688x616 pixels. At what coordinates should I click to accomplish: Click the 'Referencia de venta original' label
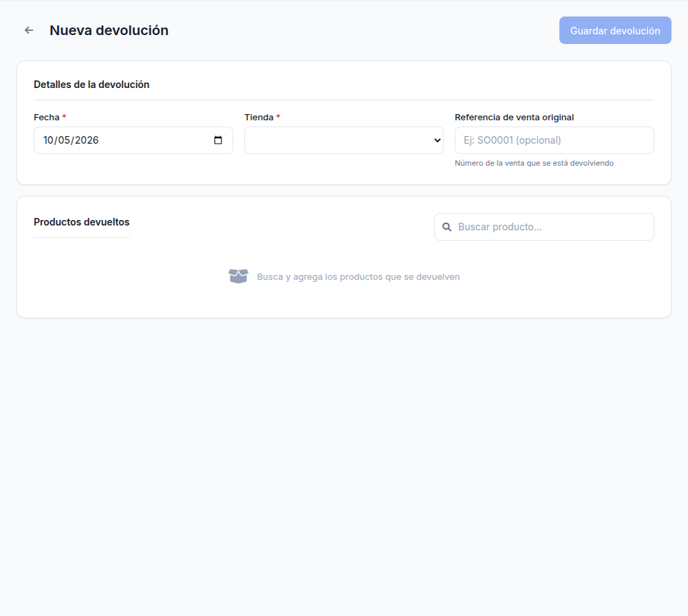point(514,118)
